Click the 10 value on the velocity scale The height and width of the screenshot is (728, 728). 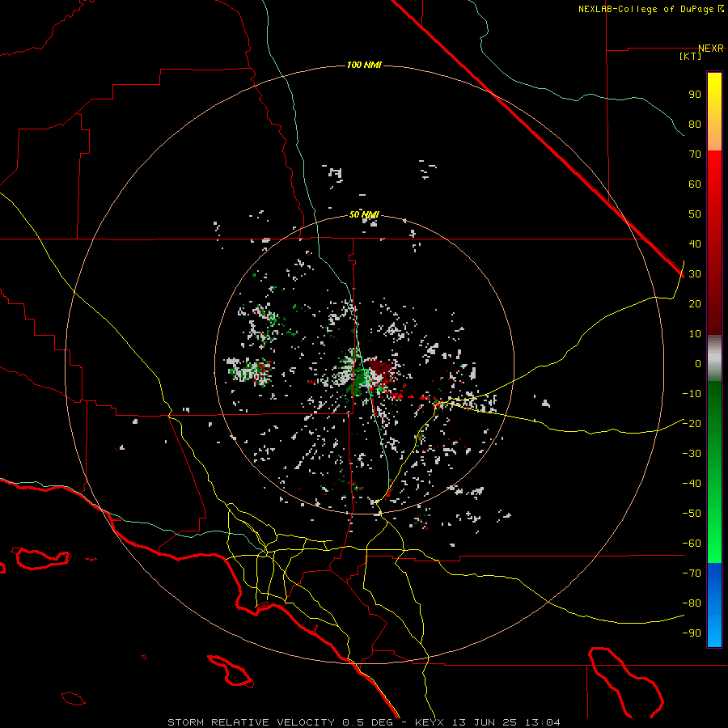click(695, 334)
